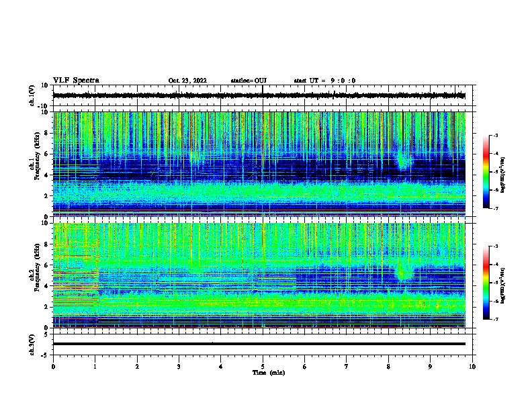Click the ch.2 spectrogram emission burst near 8.3 min
Viewport: 532px width, 411px height.
point(404,271)
